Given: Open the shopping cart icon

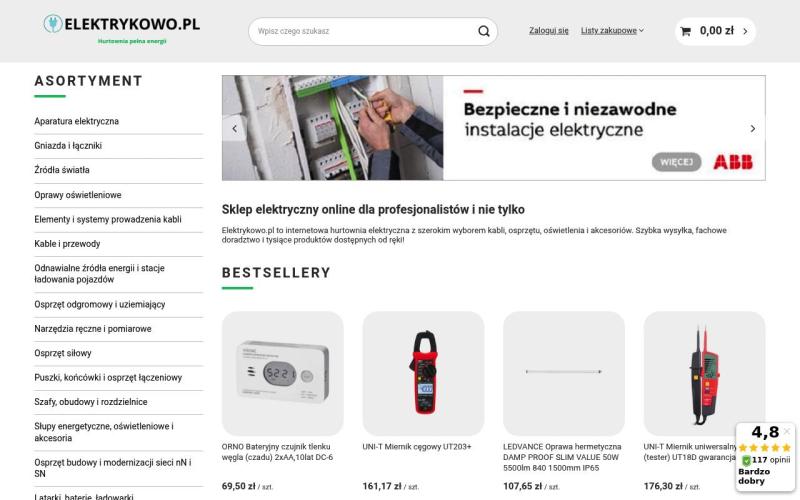Looking at the screenshot, I should coord(686,31).
